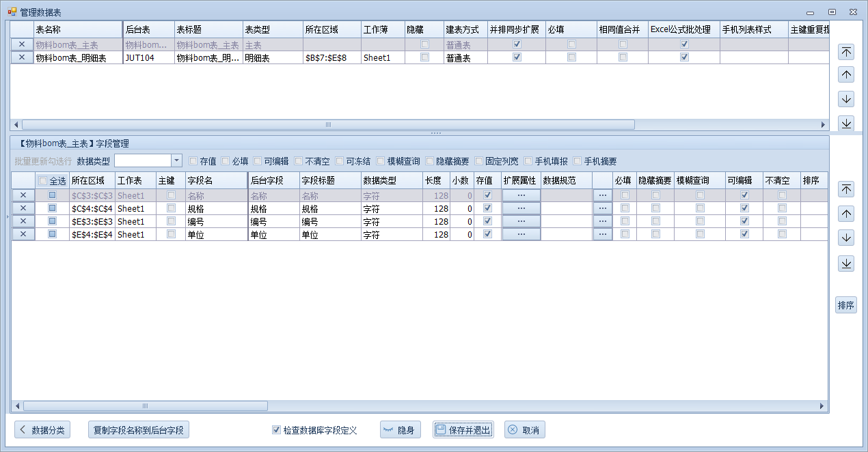
Task: Go back to 数据分类
Action: point(42,430)
